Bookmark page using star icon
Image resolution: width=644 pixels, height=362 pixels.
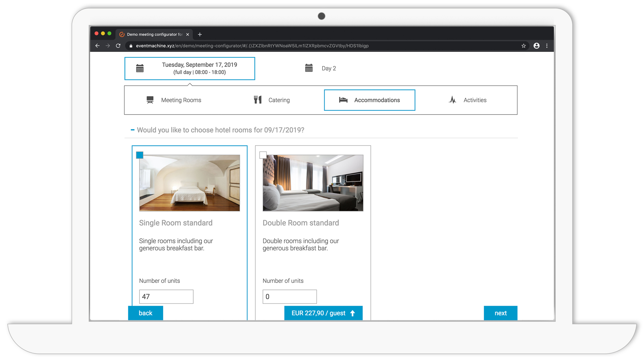click(524, 46)
